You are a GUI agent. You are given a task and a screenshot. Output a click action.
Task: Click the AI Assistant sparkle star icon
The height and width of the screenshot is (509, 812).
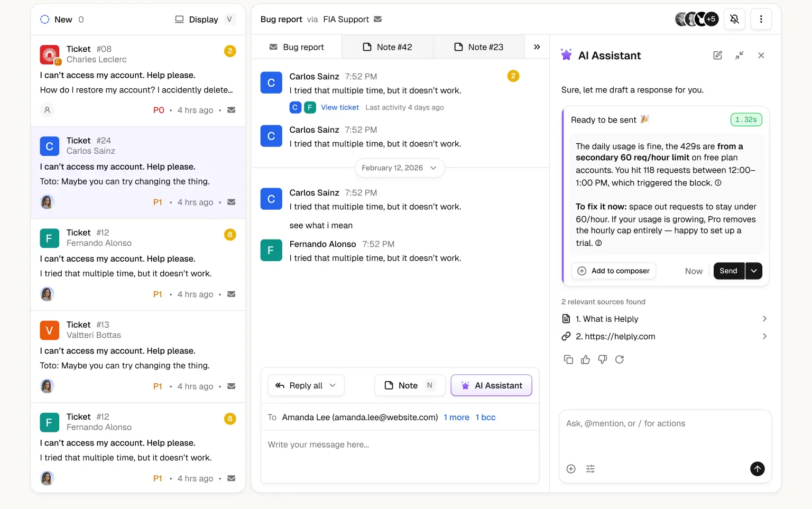click(x=566, y=55)
